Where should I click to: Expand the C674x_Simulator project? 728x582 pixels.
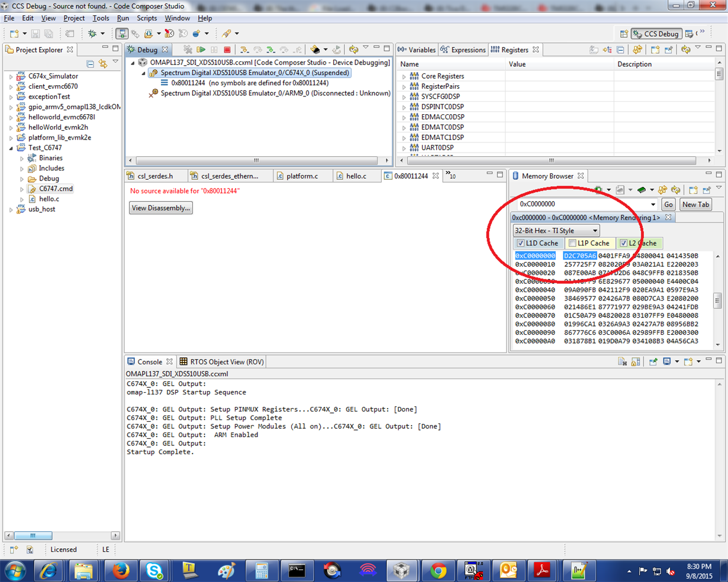coord(11,76)
